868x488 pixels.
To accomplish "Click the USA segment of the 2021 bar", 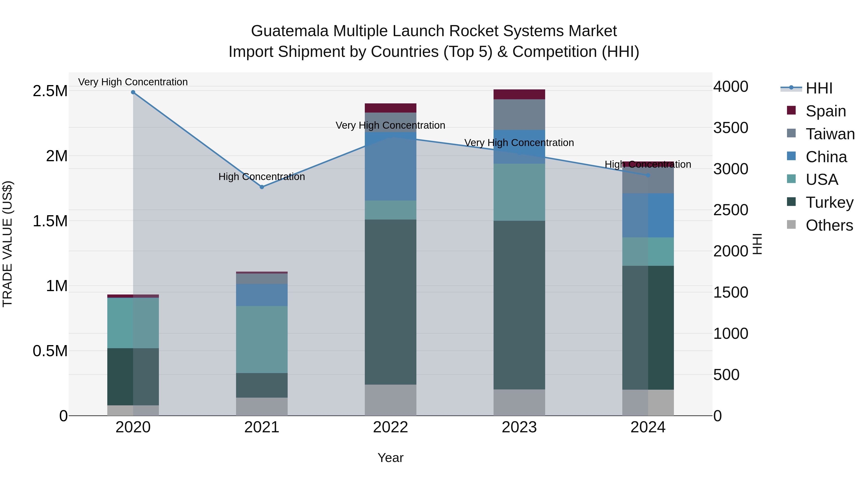I will [x=262, y=340].
